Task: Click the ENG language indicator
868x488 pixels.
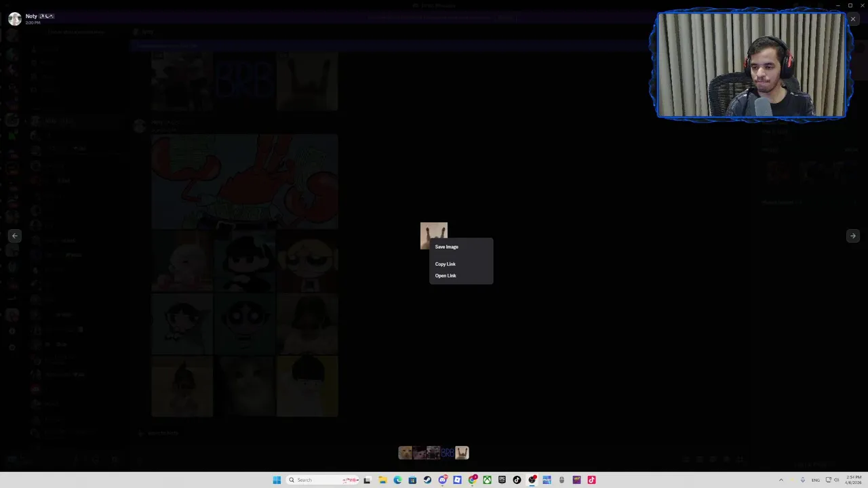Action: [x=816, y=481]
